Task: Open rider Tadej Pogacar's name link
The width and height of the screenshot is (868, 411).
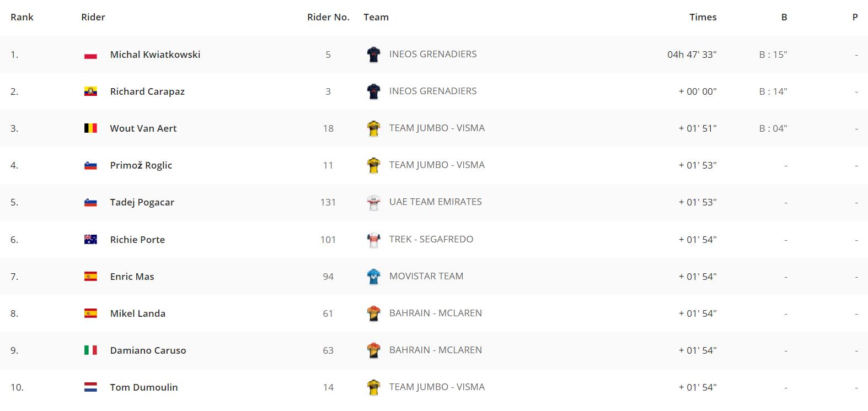Action: (x=142, y=202)
